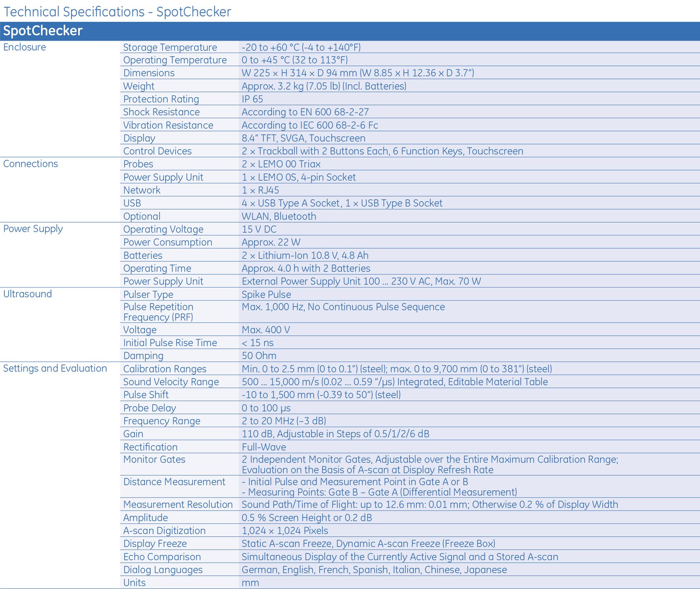Select the 'IP 65' value

pos(252,99)
